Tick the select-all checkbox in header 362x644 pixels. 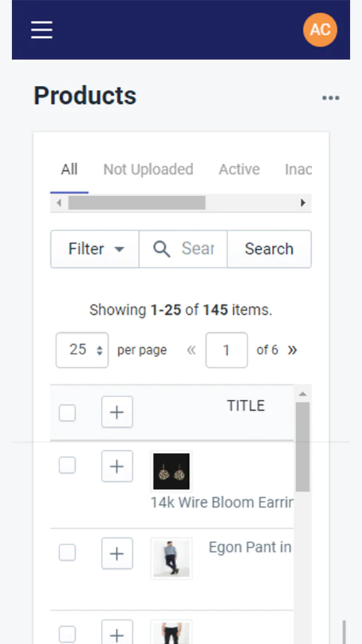[x=67, y=413]
